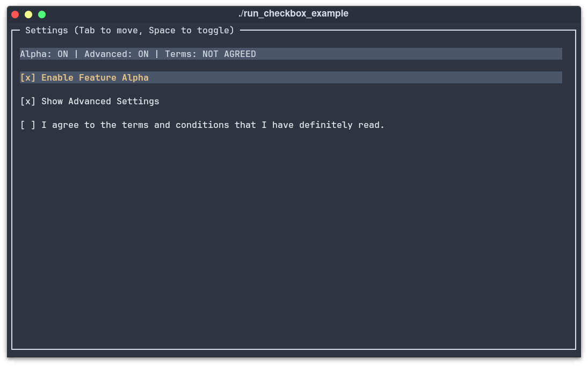
Task: Click the word Alpha in the highlighted option
Action: tap(135, 78)
